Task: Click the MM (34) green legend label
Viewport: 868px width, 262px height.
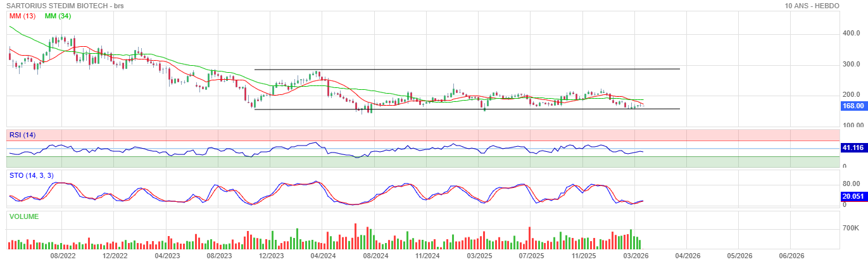Action: (58, 16)
